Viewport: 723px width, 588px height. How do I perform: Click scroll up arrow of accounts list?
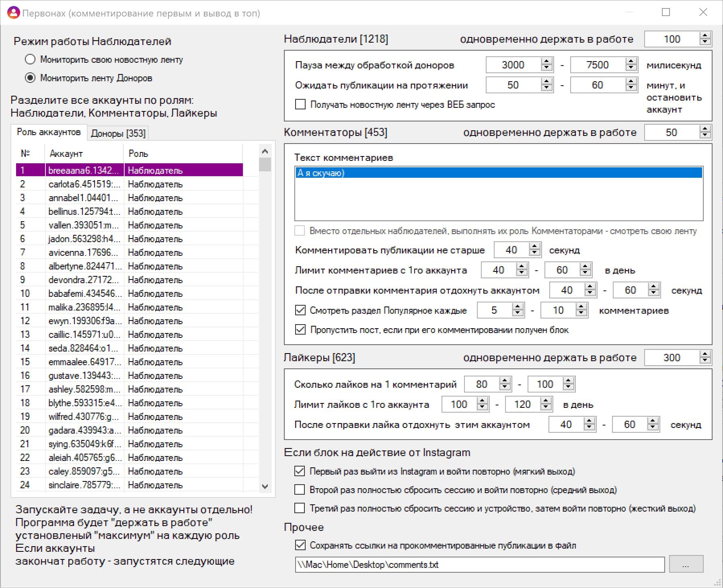265,151
